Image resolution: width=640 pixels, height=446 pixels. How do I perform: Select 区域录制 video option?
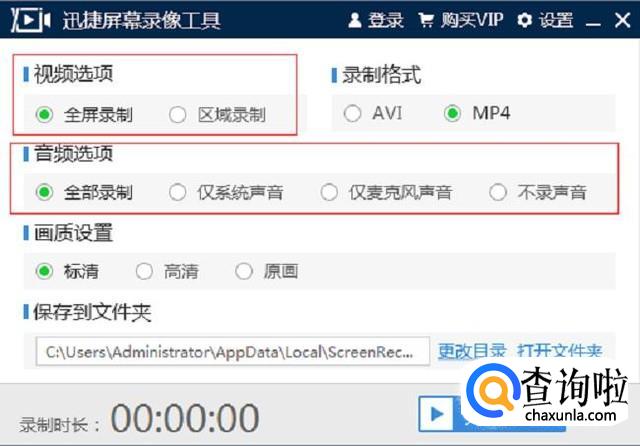tap(178, 115)
